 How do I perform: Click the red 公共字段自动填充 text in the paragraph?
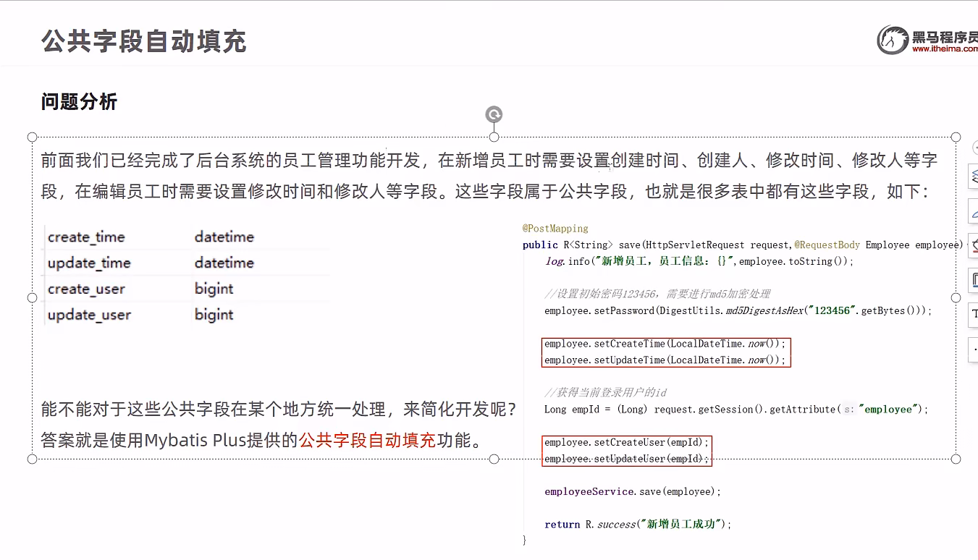[367, 440]
